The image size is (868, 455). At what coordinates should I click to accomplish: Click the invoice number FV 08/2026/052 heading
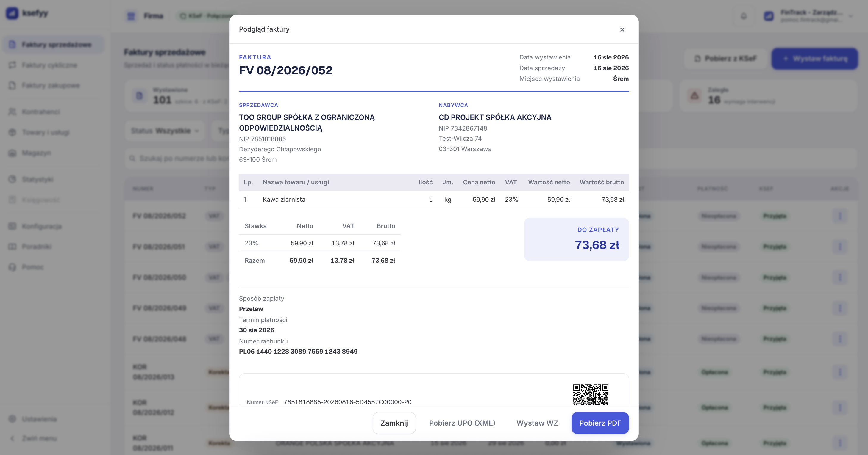[x=286, y=70]
